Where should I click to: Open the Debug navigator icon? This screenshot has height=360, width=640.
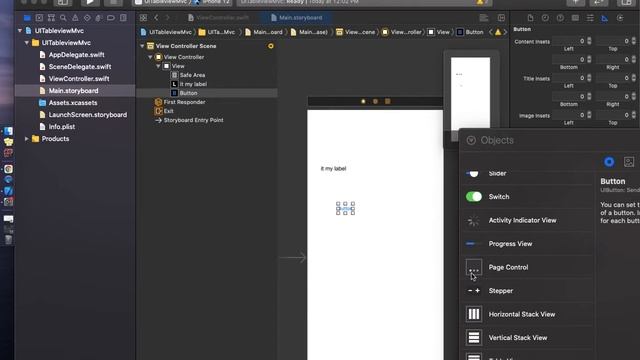[x=99, y=18]
